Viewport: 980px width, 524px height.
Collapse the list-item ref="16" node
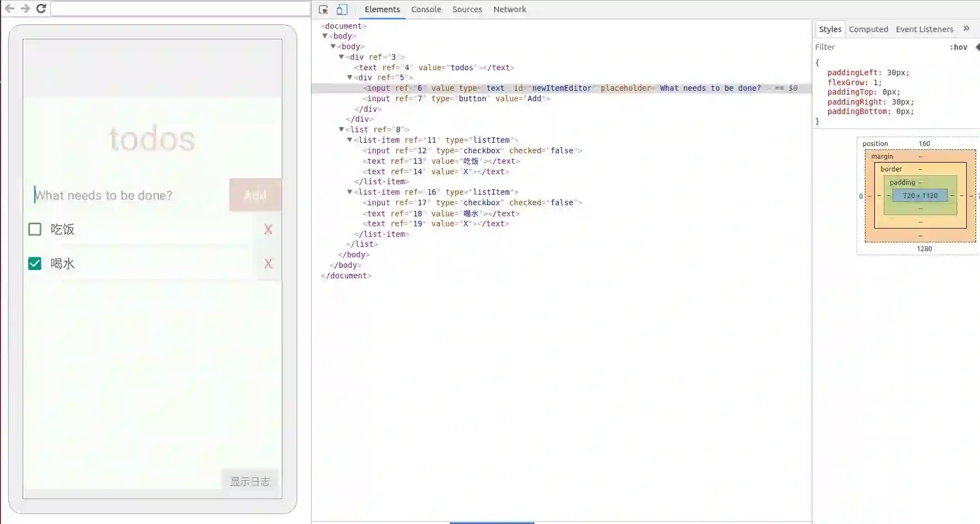click(x=350, y=192)
